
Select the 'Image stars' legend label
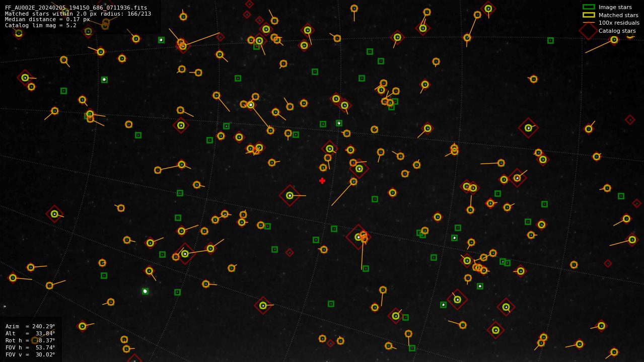(x=615, y=7)
